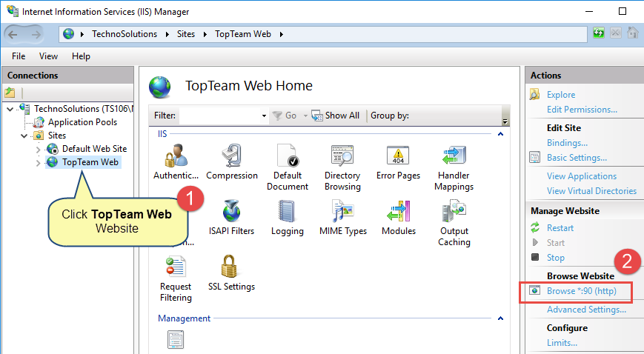The width and height of the screenshot is (644, 354).
Task: Click the back navigation arrow
Action: pos(13,35)
